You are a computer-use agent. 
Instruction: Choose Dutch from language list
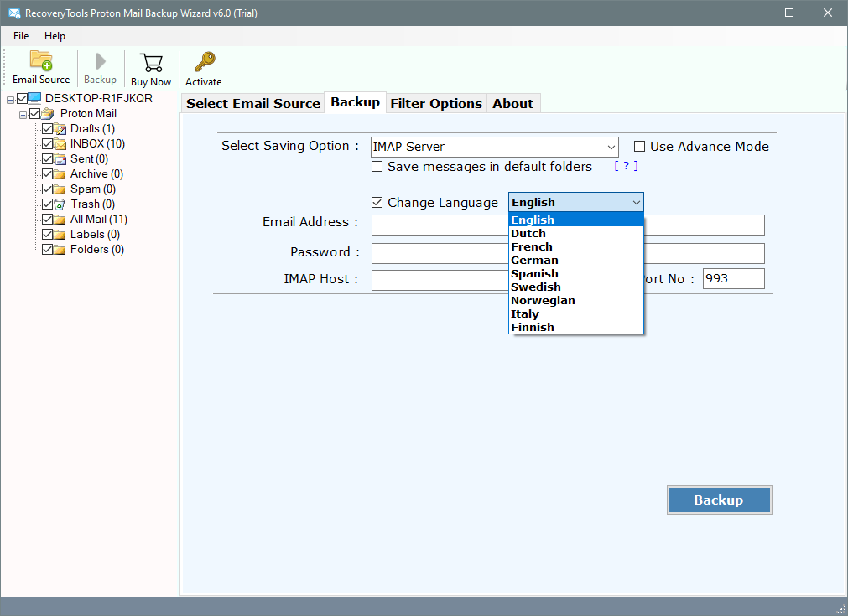(576, 234)
